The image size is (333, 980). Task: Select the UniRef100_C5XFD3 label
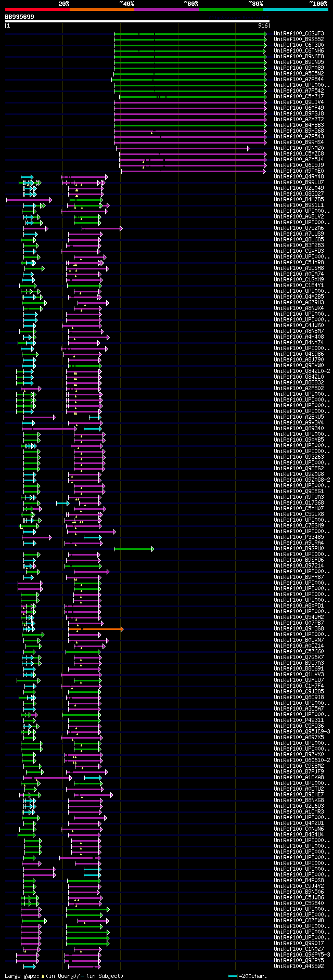click(x=299, y=251)
